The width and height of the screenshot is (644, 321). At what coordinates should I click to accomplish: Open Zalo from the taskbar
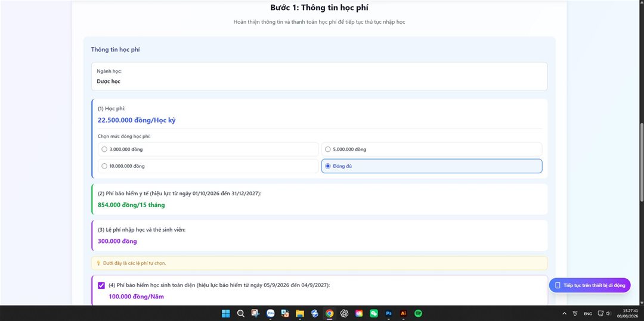point(270,314)
